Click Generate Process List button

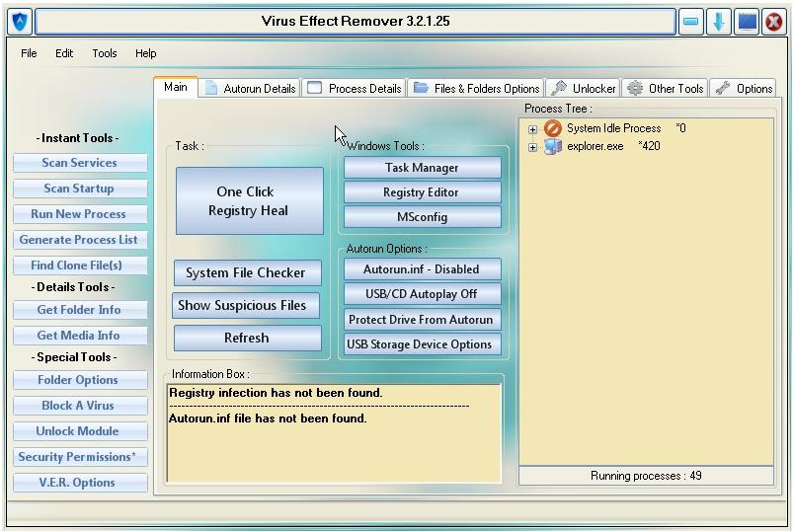coord(80,240)
